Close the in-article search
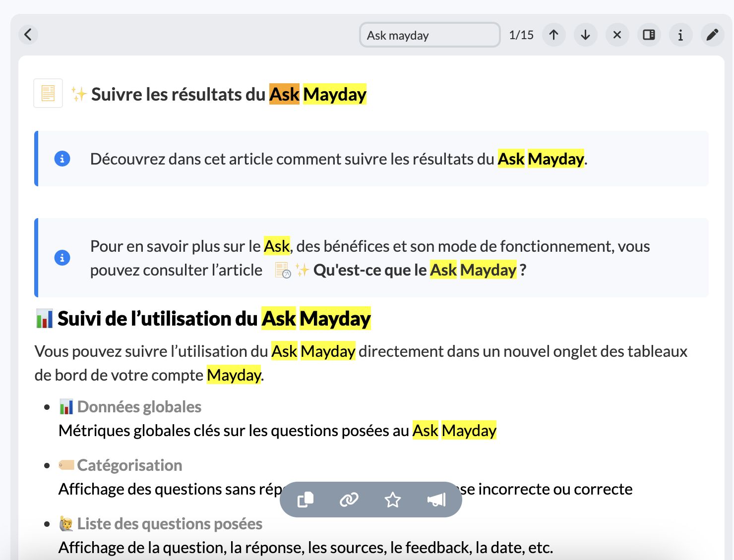734x560 pixels. (x=617, y=35)
